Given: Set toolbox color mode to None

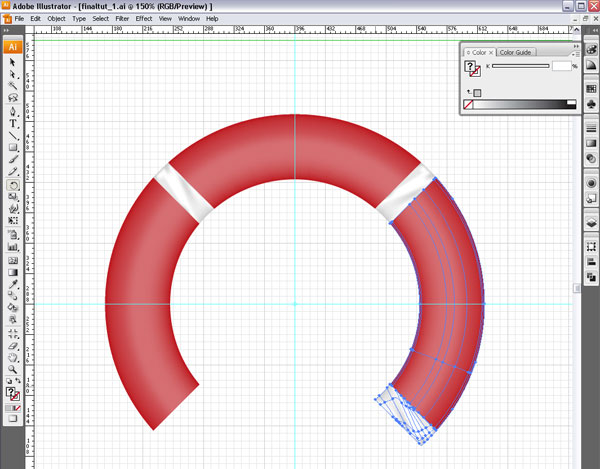Looking at the screenshot, I should 17,408.
